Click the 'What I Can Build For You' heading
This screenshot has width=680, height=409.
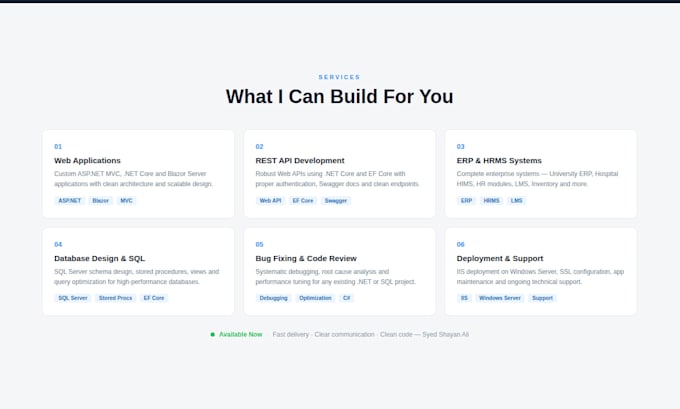pos(340,96)
